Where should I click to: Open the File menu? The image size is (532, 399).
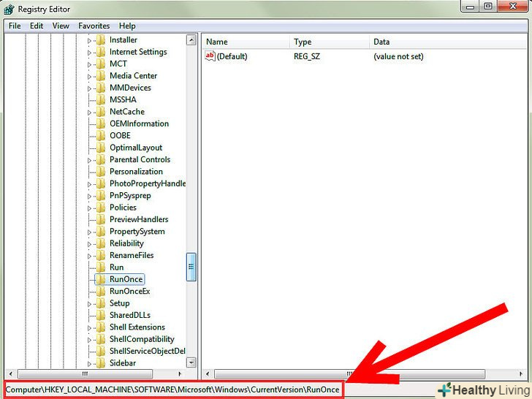tap(15, 26)
